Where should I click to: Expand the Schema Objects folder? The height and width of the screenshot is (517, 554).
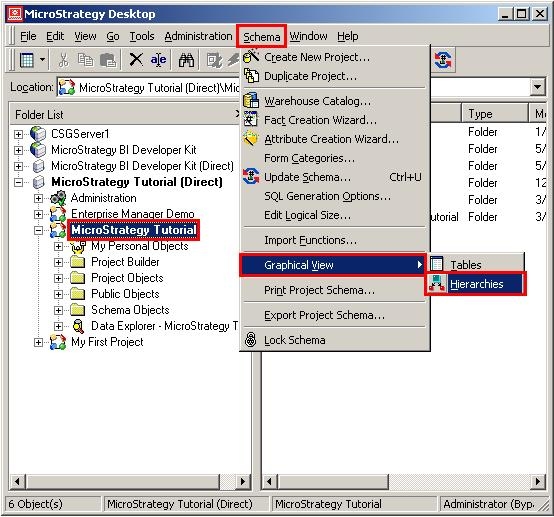58,310
